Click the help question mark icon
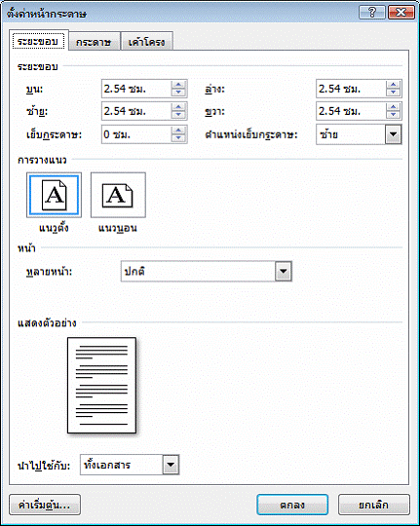Screen dimensions: 420x526 click(372, 13)
